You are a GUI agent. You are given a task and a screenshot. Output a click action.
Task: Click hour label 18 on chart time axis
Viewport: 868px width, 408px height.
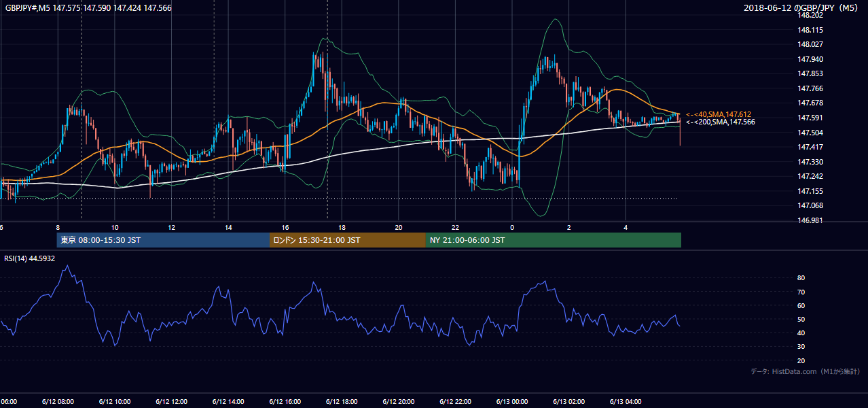click(342, 227)
